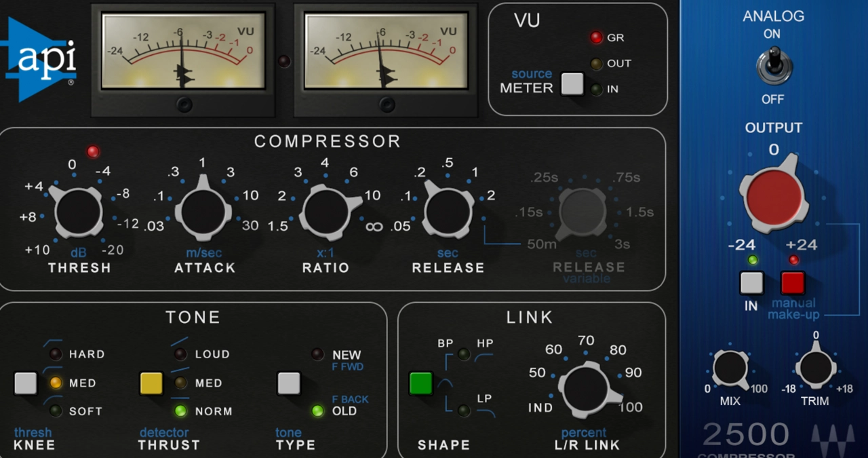Screen dimensions: 868x458
Task: Click the red OUTPUT knob
Action: 774,193
